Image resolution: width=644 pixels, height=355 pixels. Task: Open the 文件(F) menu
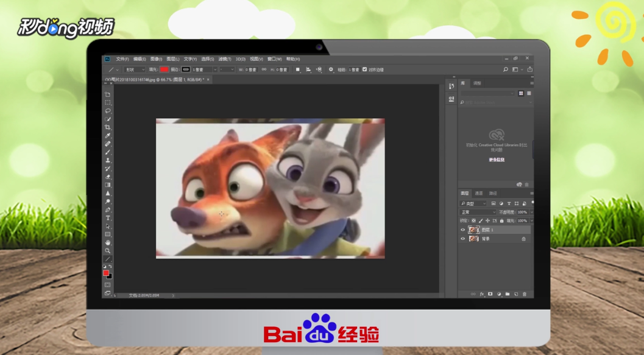(x=122, y=59)
